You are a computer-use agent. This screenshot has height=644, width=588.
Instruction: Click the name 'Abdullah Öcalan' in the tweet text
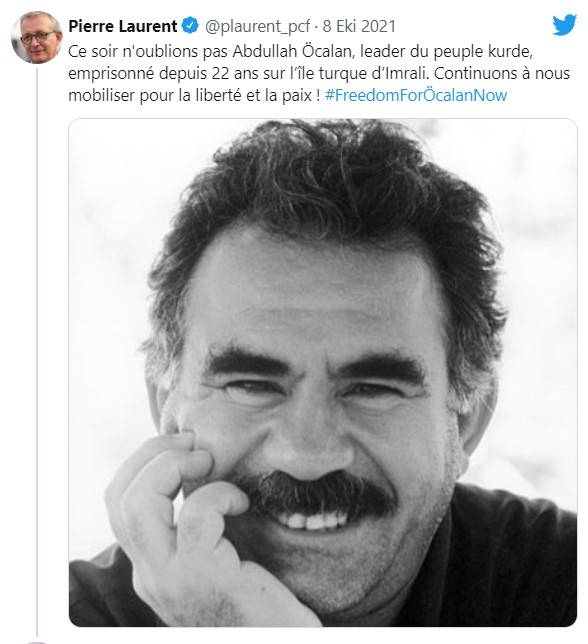292,52
